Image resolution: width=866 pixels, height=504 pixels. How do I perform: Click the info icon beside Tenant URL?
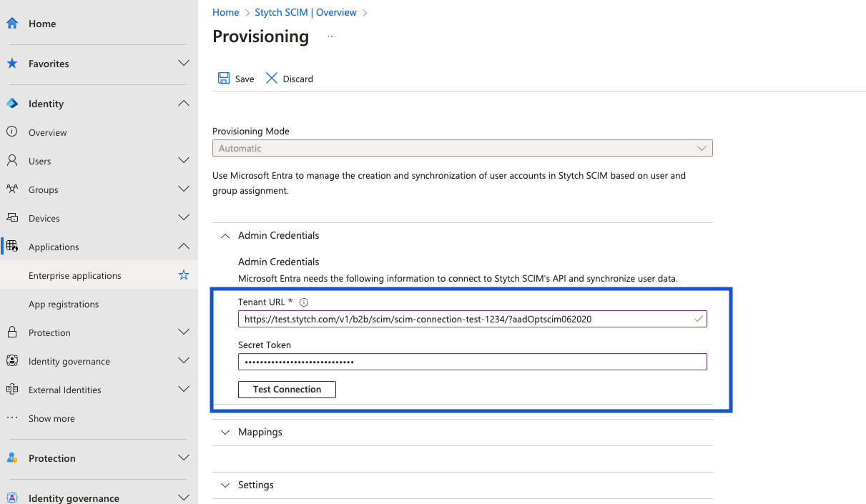pos(304,302)
